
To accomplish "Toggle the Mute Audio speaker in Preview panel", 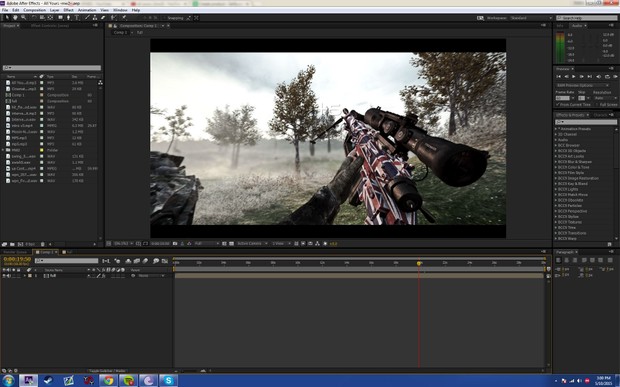I will click(x=599, y=77).
